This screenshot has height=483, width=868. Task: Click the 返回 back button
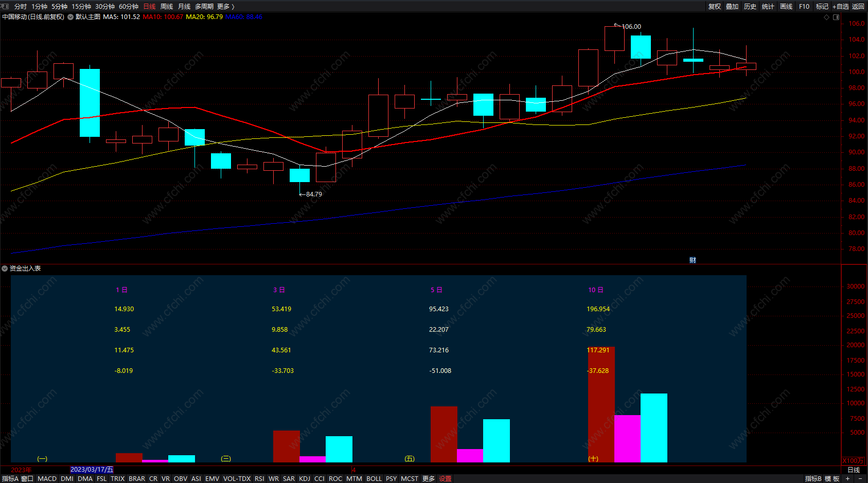[858, 7]
